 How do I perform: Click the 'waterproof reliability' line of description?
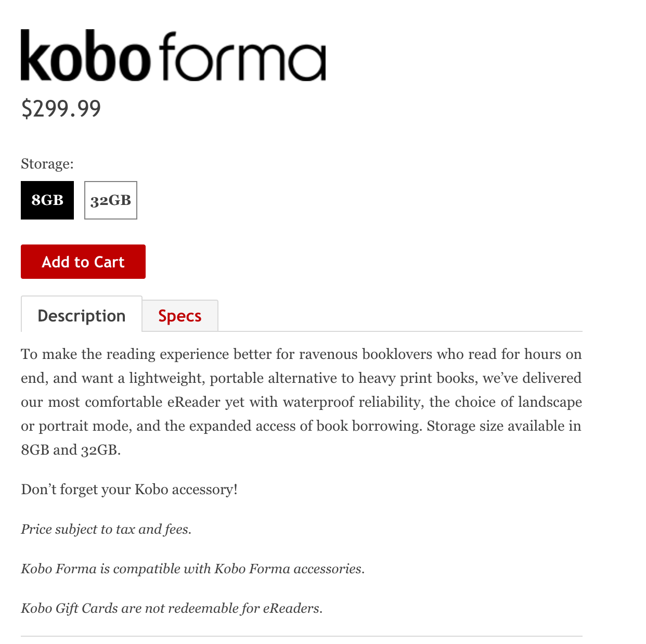pos(301,402)
